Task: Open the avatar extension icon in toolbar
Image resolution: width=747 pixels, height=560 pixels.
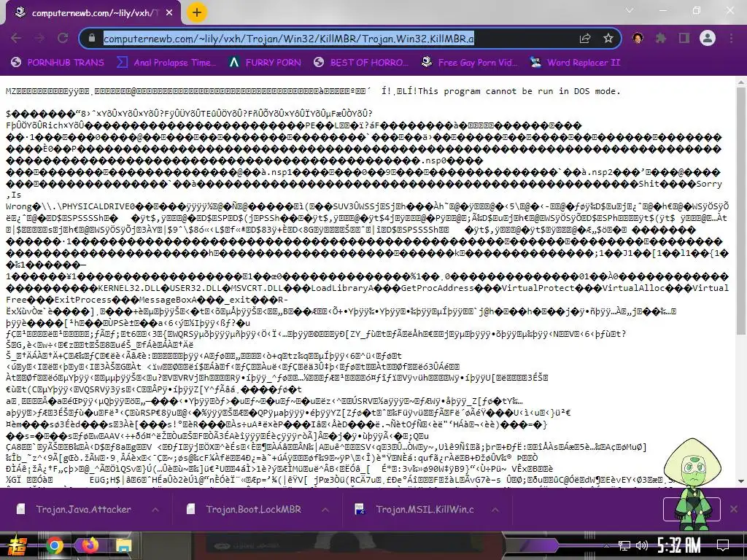Action: coord(638,38)
